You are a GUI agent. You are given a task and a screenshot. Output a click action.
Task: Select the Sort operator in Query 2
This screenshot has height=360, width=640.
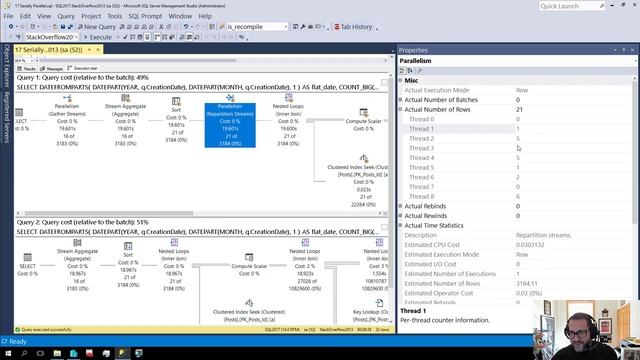pos(128,265)
